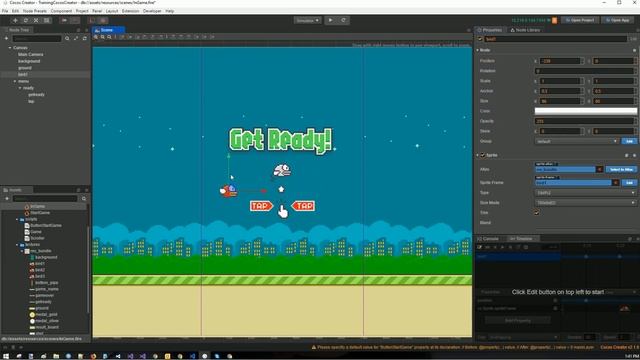Click the plus icon in Assets panel

pos(7,198)
